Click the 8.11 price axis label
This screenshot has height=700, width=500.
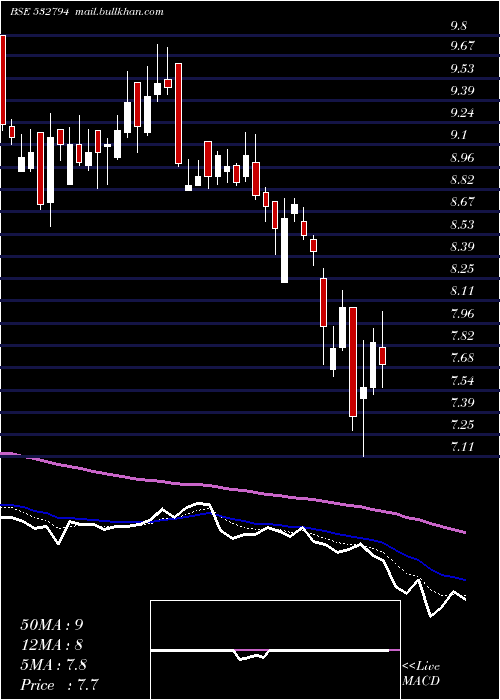pyautogui.click(x=462, y=291)
